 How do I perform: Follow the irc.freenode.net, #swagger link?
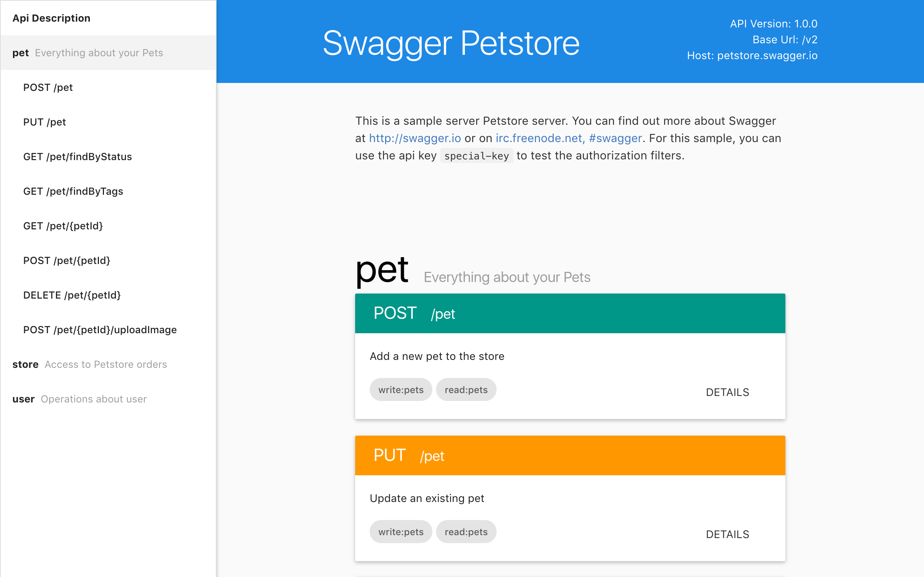click(568, 138)
